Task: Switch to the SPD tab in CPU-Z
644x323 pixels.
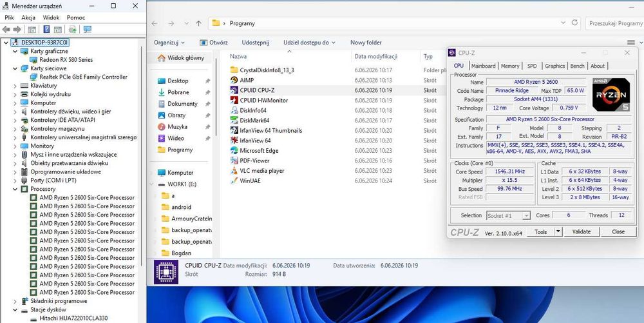Action: [x=532, y=66]
